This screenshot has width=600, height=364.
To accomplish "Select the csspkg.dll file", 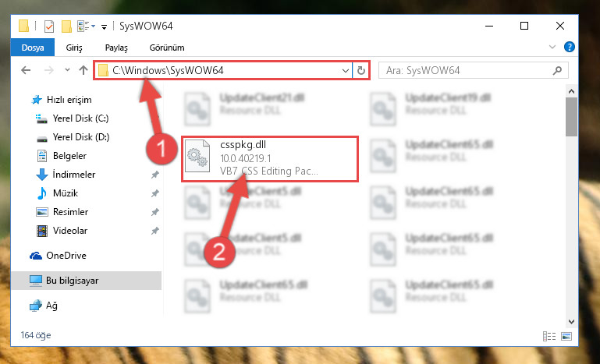I will pos(270,158).
